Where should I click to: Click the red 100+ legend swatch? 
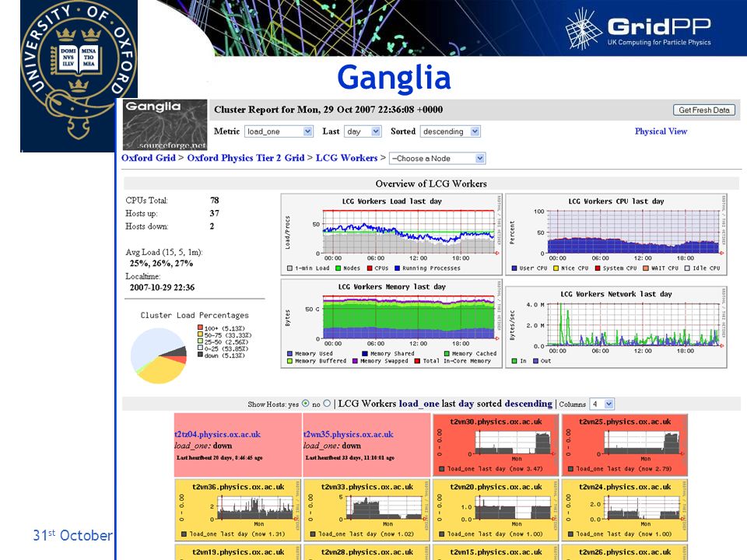point(201,327)
